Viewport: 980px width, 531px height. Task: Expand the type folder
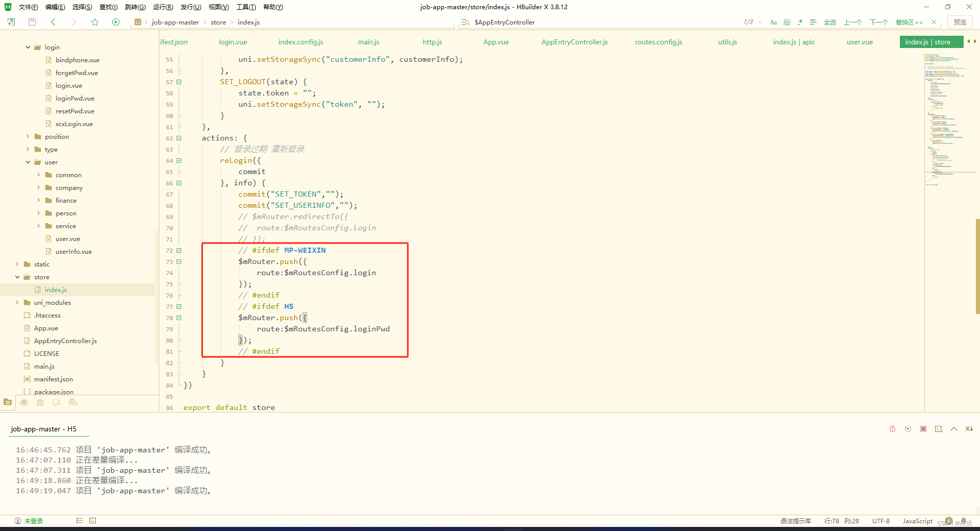coord(28,149)
